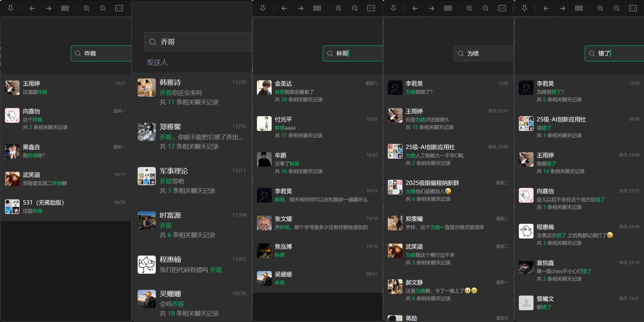The width and height of the screenshot is (644, 322).
Task: Zoom in on the 林哥 results panel
Action: [x=338, y=8]
